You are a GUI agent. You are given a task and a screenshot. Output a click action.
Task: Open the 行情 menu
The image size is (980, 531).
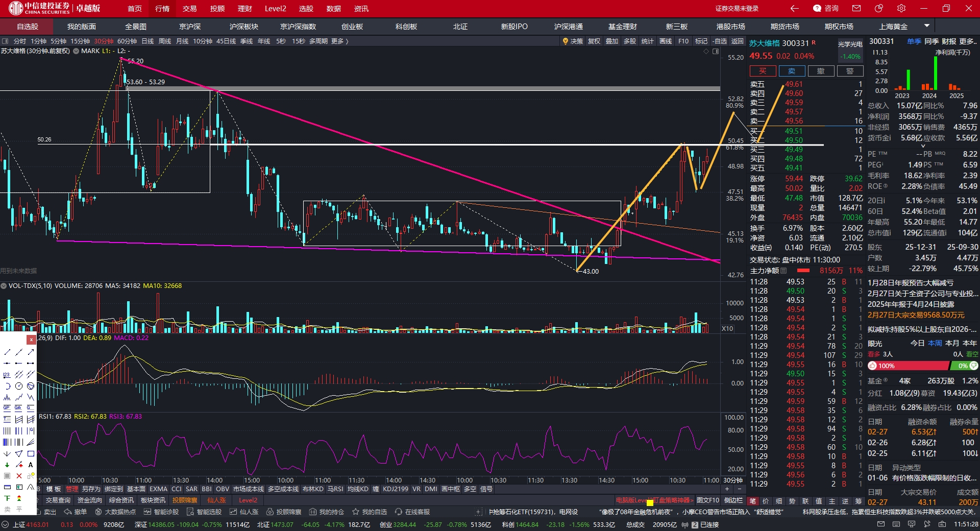[x=162, y=9]
